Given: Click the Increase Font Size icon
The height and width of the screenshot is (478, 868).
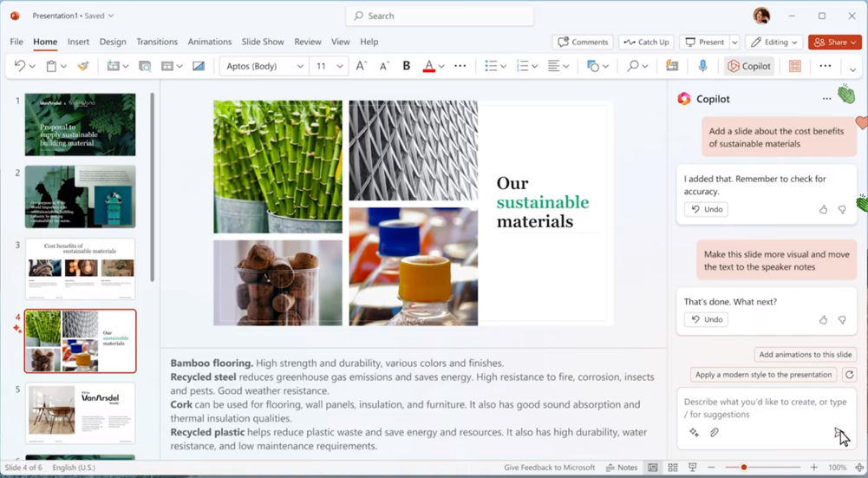Looking at the screenshot, I should point(362,66).
